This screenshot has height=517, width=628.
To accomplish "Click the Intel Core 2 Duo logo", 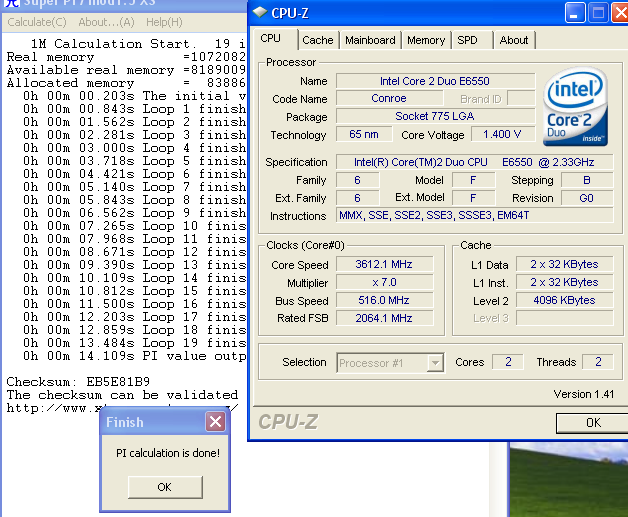I will (x=575, y=107).
